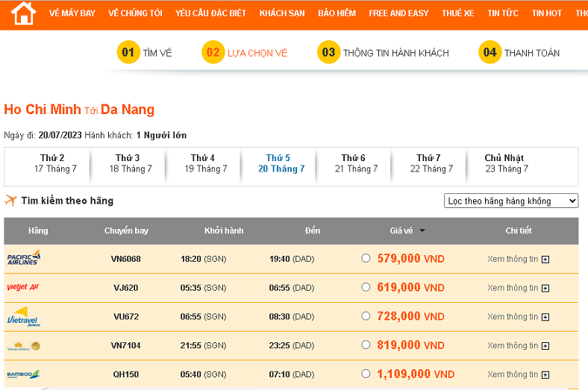
Task: Click Xem thông tin for VU672
Action: point(513,317)
